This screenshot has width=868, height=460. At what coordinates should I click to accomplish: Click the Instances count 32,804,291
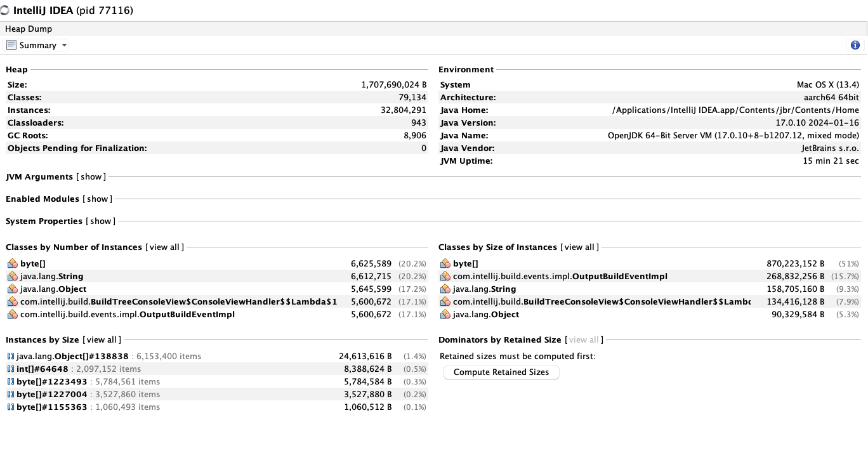tap(404, 110)
